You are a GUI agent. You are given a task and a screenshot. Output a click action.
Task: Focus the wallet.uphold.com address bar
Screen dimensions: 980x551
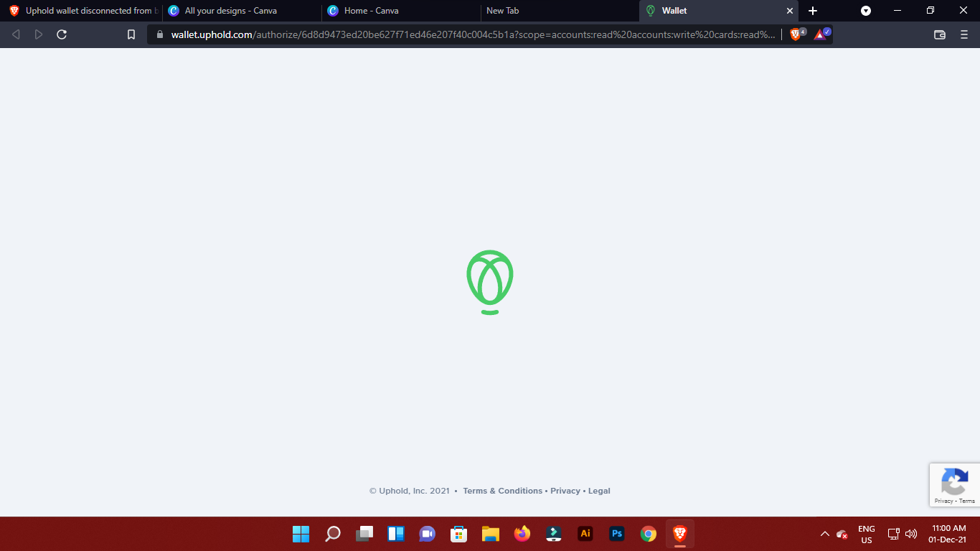tap(473, 34)
